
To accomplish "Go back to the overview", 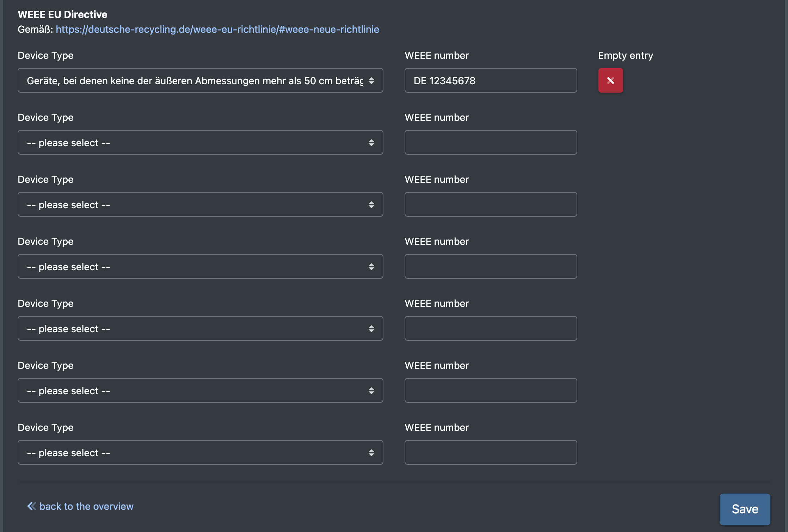I will 80,506.
